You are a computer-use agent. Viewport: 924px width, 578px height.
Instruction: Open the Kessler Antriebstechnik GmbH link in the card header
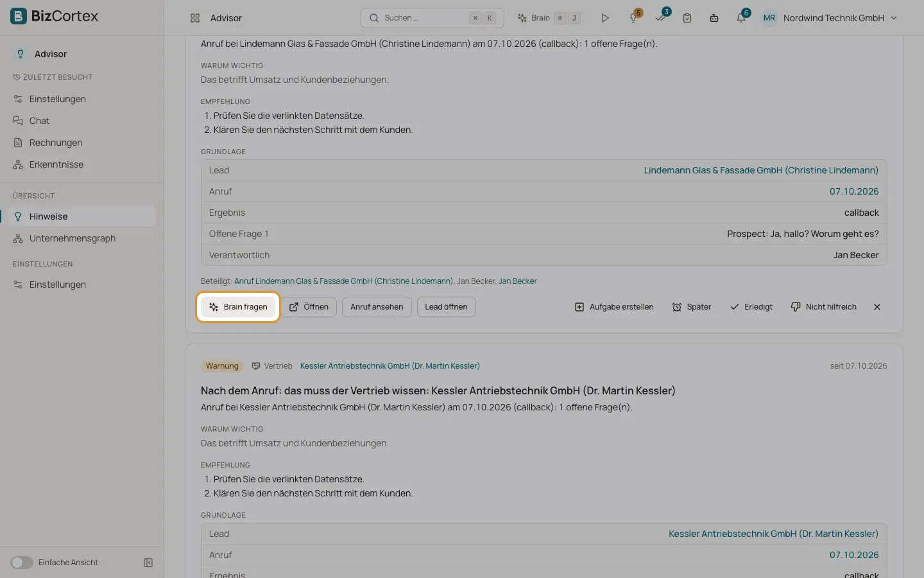click(x=389, y=366)
